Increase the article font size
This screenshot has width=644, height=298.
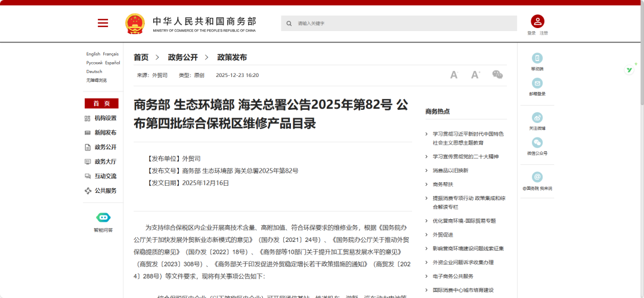476,75
